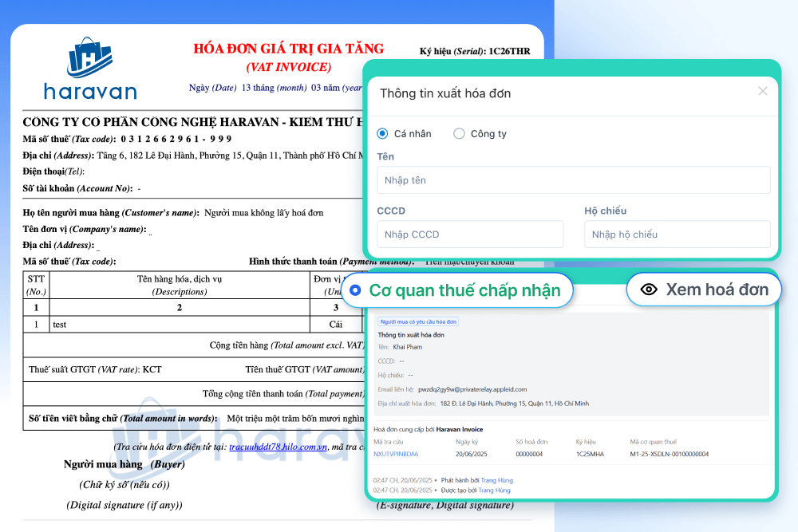798x532 pixels.
Task: Click the name Khai Pham
Action: (407, 347)
